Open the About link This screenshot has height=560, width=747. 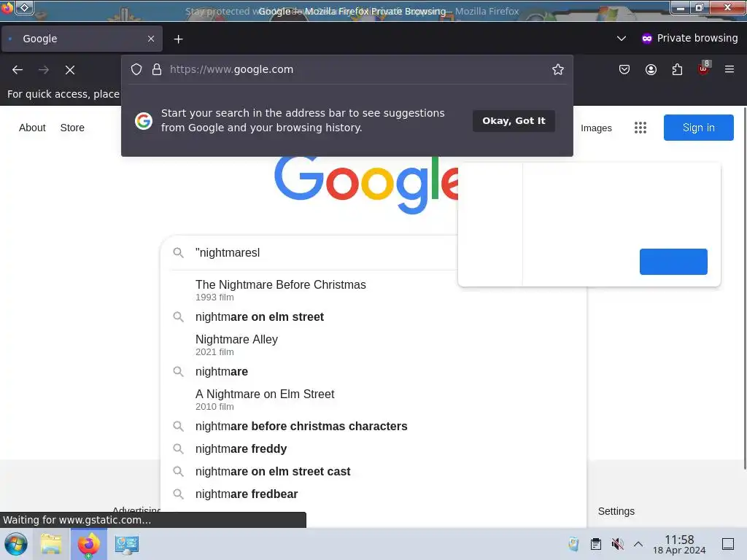(x=32, y=128)
